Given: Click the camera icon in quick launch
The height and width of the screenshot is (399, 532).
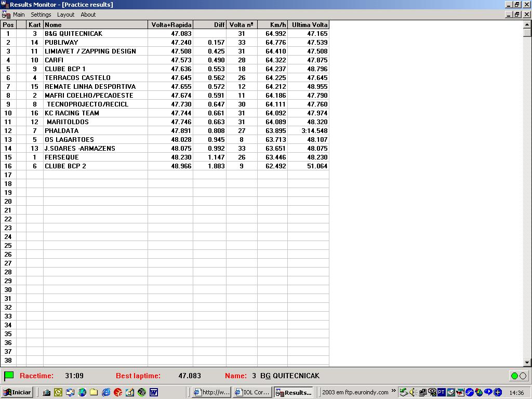Looking at the screenshot, I should pyautogui.click(x=46, y=392).
